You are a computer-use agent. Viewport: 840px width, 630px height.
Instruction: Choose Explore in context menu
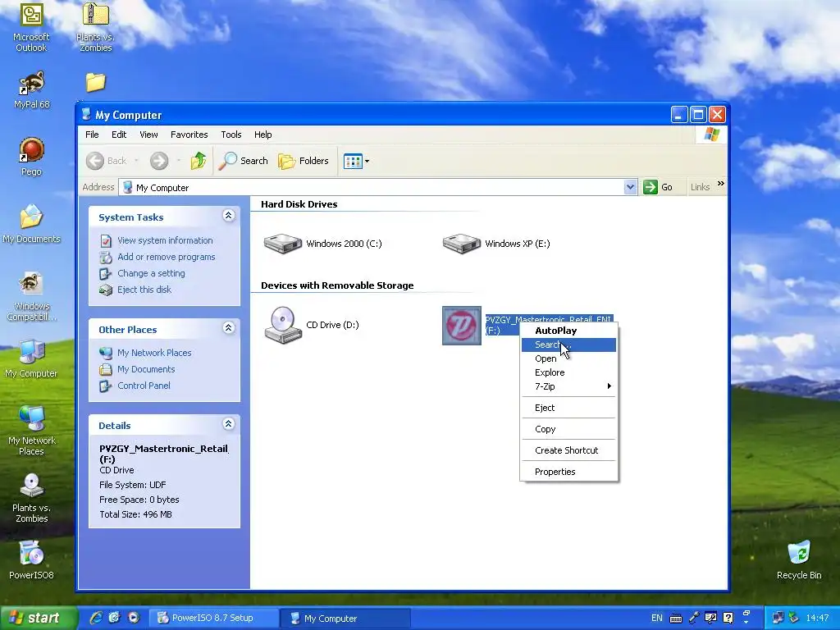point(569,372)
